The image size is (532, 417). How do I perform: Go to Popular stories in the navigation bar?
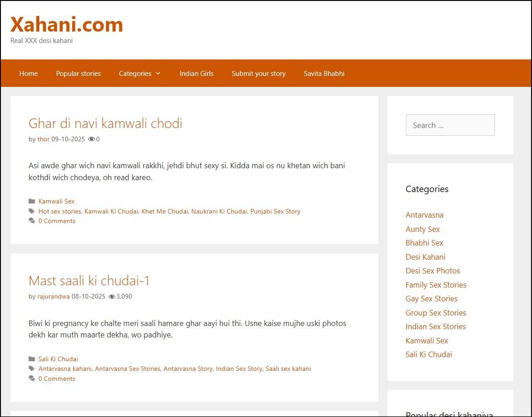pyautogui.click(x=78, y=73)
